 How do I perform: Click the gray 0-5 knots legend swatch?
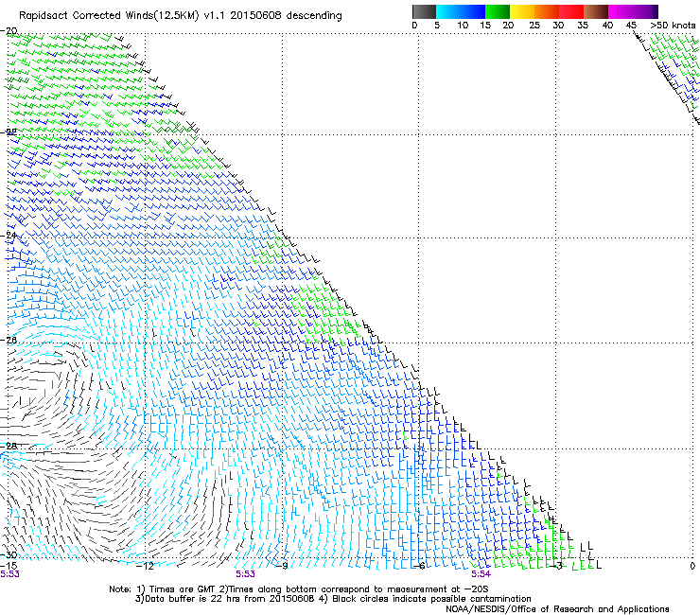(x=424, y=11)
